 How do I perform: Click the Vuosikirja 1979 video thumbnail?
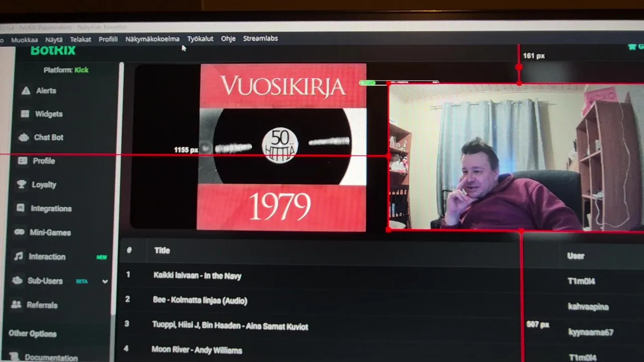click(282, 147)
